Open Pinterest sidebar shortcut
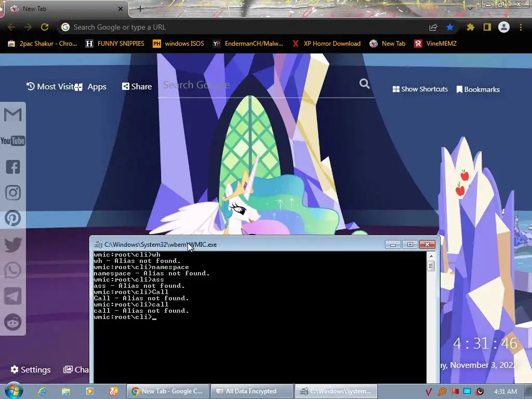 [x=13, y=218]
